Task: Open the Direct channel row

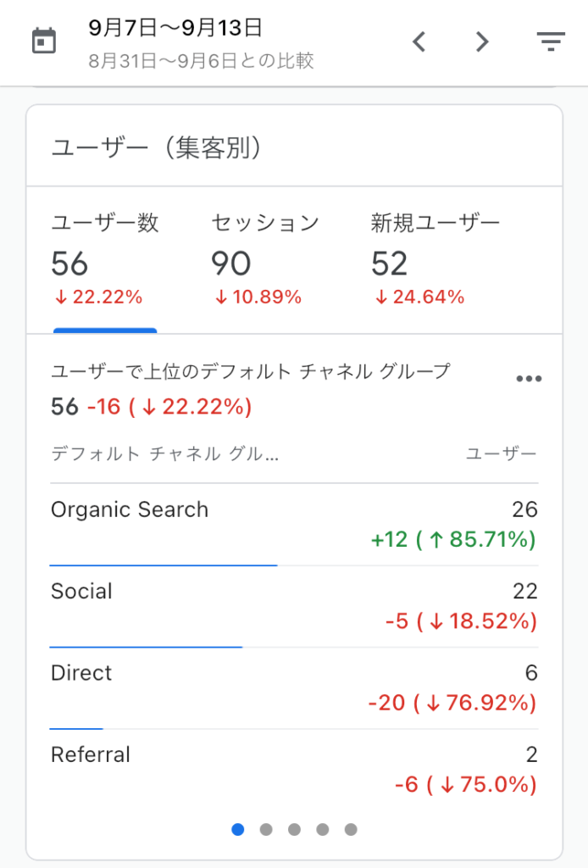Action: click(294, 688)
